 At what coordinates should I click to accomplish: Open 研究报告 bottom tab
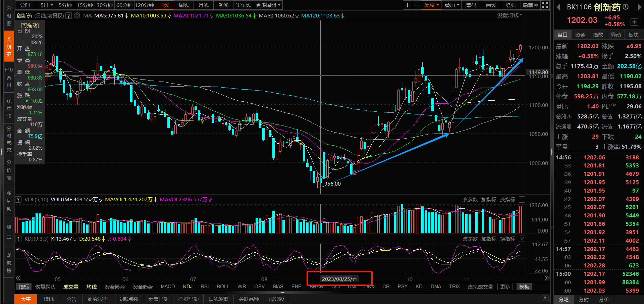pyautogui.click(x=98, y=299)
